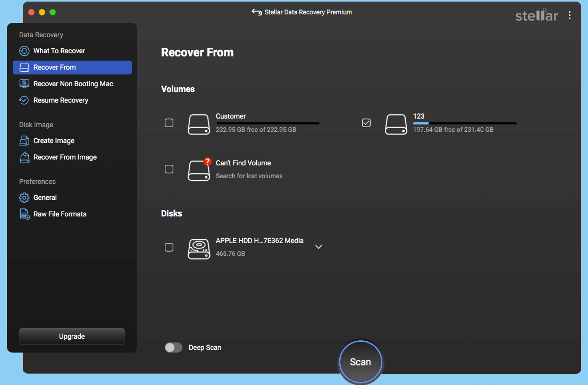Viewport: 588px width, 385px height.
Task: Open Raw File Formats preferences
Action: coord(72,214)
